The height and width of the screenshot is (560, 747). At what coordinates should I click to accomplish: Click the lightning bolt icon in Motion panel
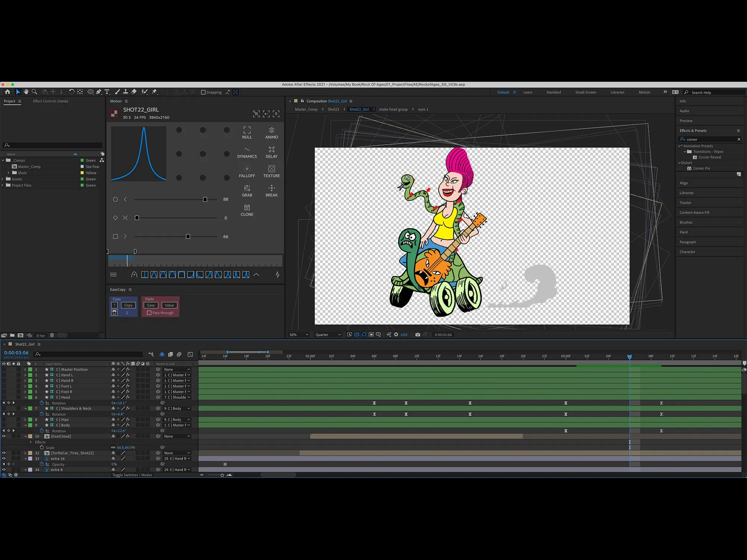(278, 275)
